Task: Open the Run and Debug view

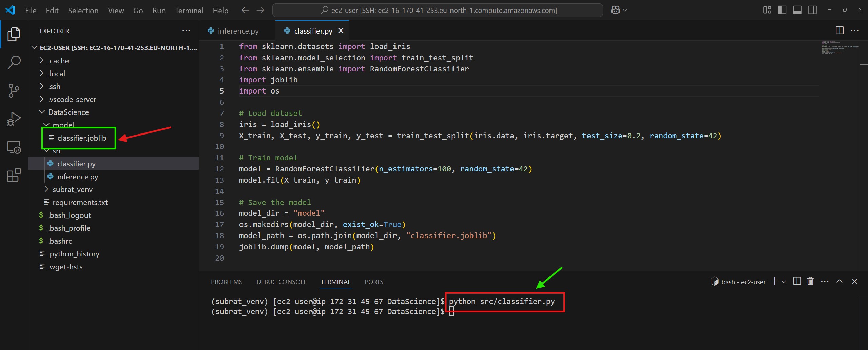Action: (14, 119)
